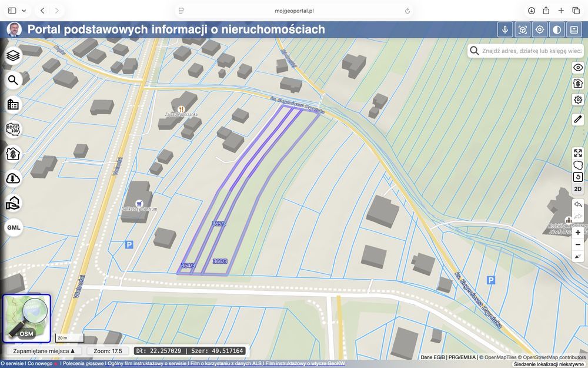This screenshot has height=368, width=588.
Task: Open the magnifier search tool in left sidebar
Action: point(13,80)
